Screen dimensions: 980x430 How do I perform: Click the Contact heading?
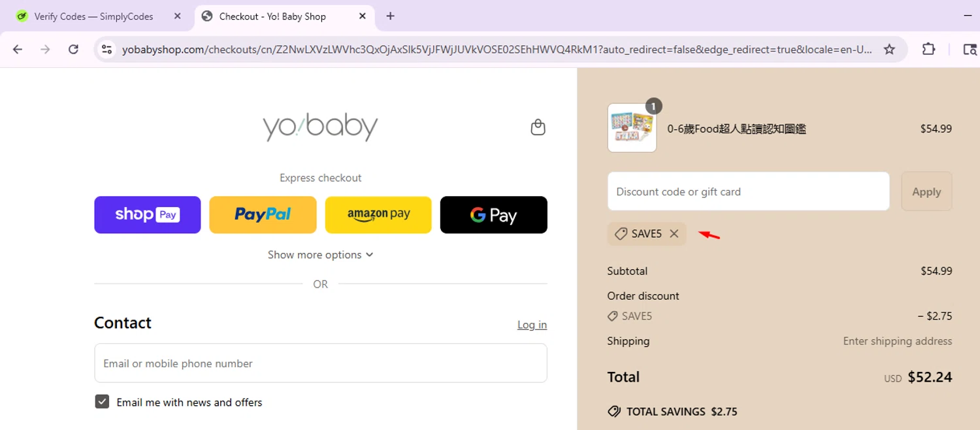click(123, 323)
